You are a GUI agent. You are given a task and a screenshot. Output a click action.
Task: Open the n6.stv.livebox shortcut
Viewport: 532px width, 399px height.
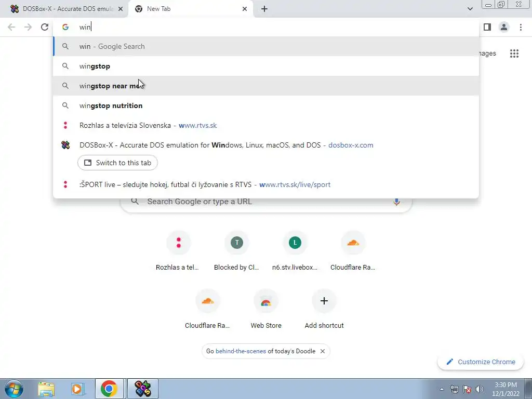[x=295, y=251]
